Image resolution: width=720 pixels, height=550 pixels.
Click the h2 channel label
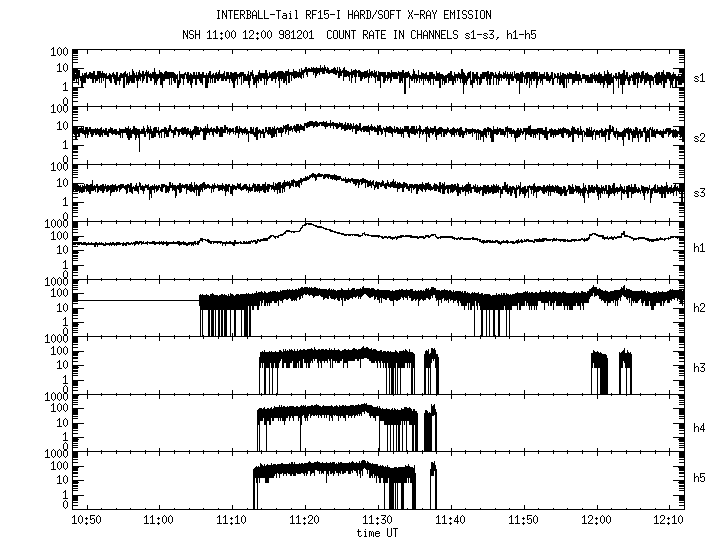tap(699, 308)
